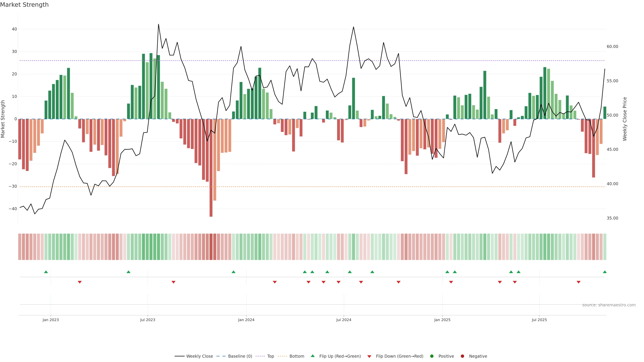The image size is (644, 362).
Task: Click the Flip Up green triangle legend icon
Action: click(312, 356)
